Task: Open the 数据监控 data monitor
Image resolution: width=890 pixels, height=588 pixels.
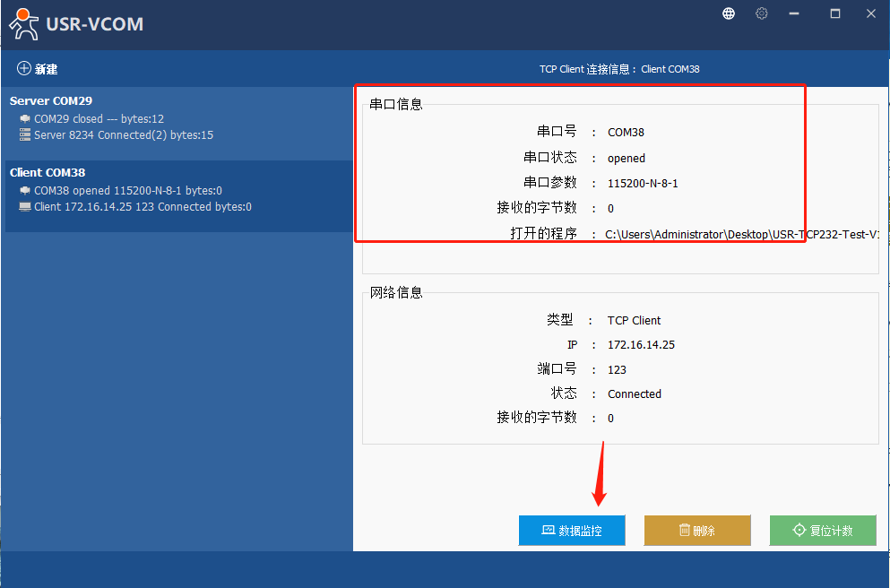Action: (x=572, y=531)
